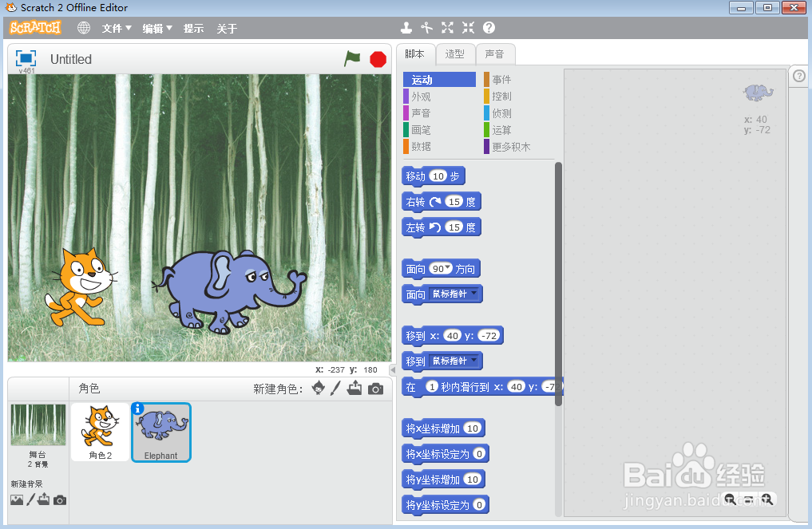Click the red stop sign button

[x=378, y=59]
